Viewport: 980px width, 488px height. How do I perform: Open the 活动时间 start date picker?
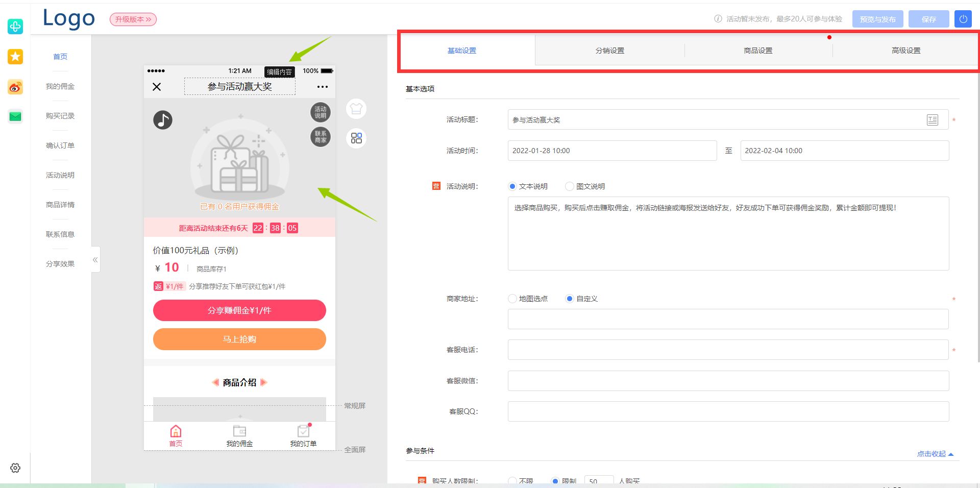tap(612, 151)
